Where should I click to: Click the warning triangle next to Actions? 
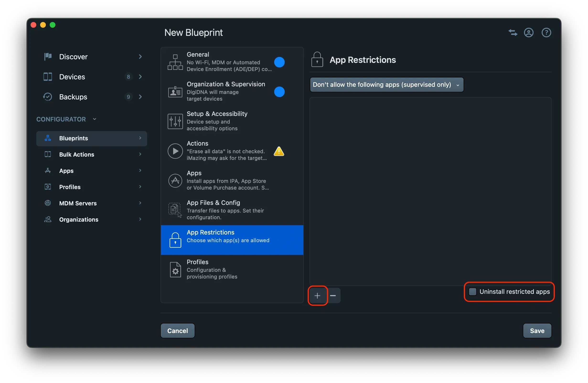pyautogui.click(x=279, y=152)
